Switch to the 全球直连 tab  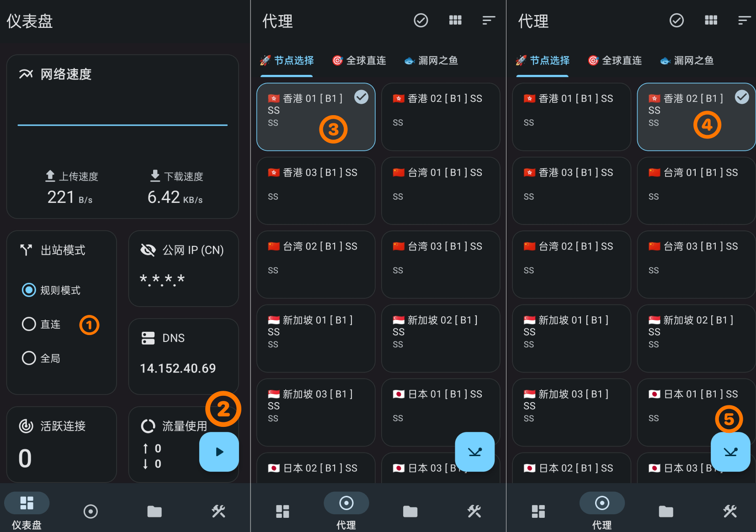click(x=359, y=60)
